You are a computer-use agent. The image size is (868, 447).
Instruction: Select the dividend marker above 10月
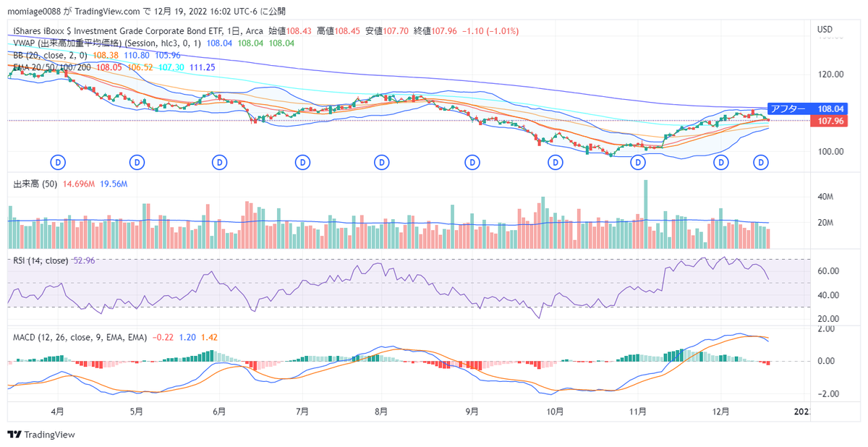pos(555,162)
